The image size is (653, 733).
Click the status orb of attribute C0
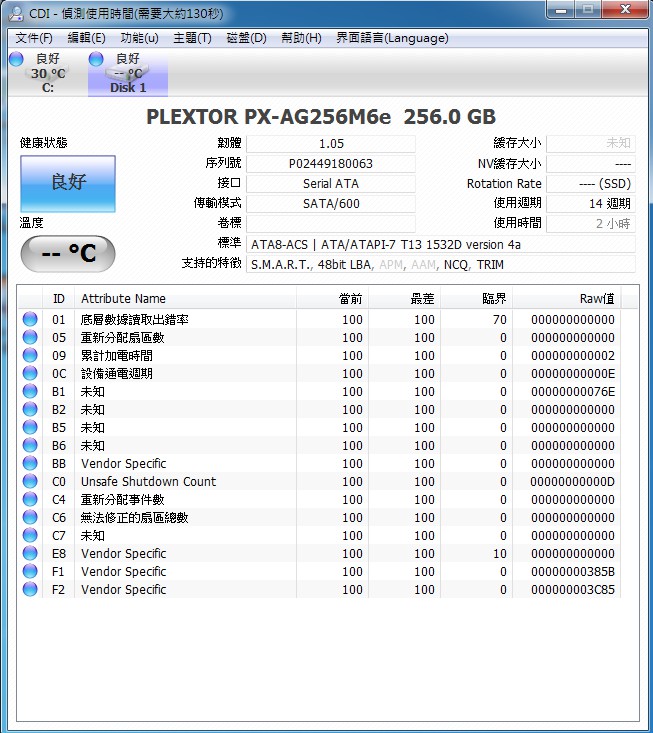point(30,481)
